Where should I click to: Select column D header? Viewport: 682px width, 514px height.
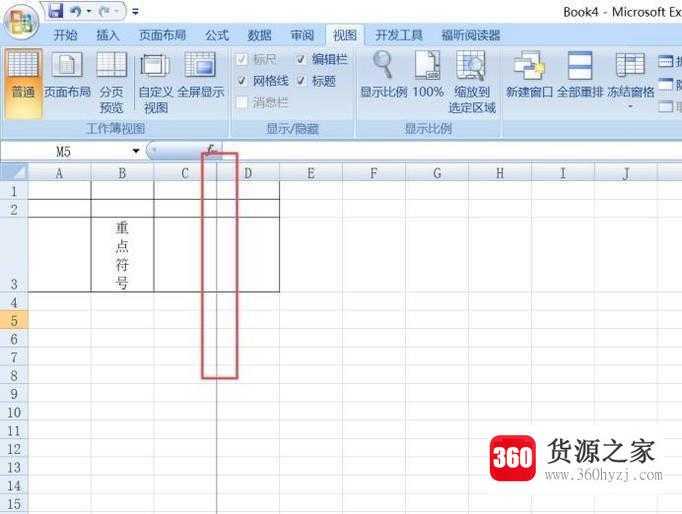(x=248, y=173)
